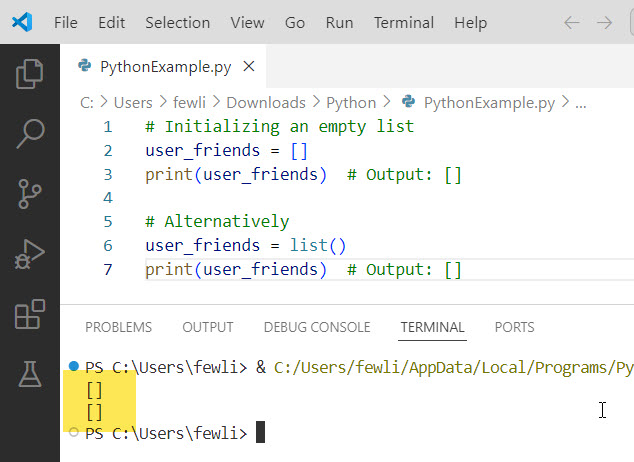This screenshot has height=462, width=634.
Task: Open the Selection menu
Action: [178, 23]
